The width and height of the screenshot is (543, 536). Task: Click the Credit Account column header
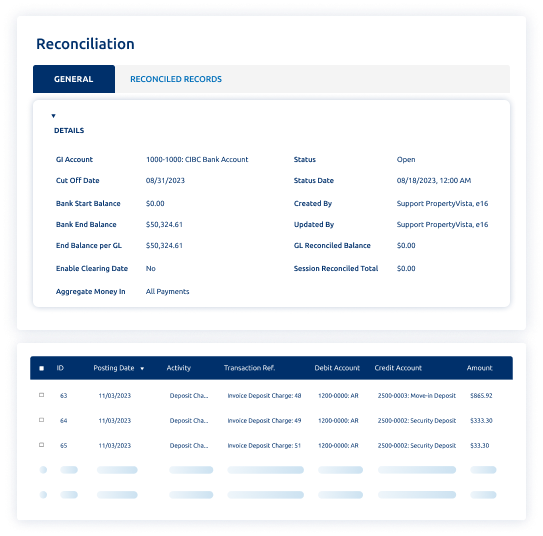point(398,368)
